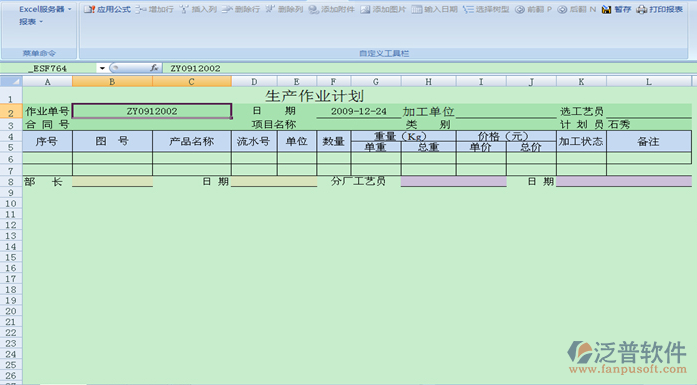Screen dimensions: 697x385
Task: Click the 插入列 (insert column) toolbar item
Action: (x=198, y=9)
